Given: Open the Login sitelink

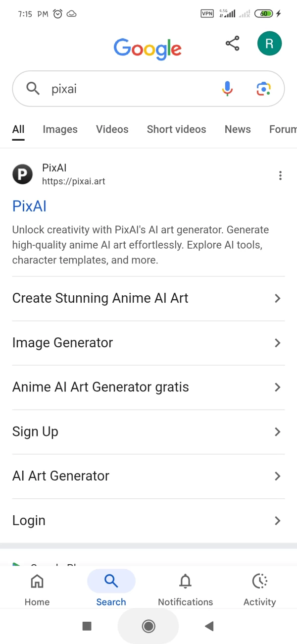Looking at the screenshot, I should (29, 521).
